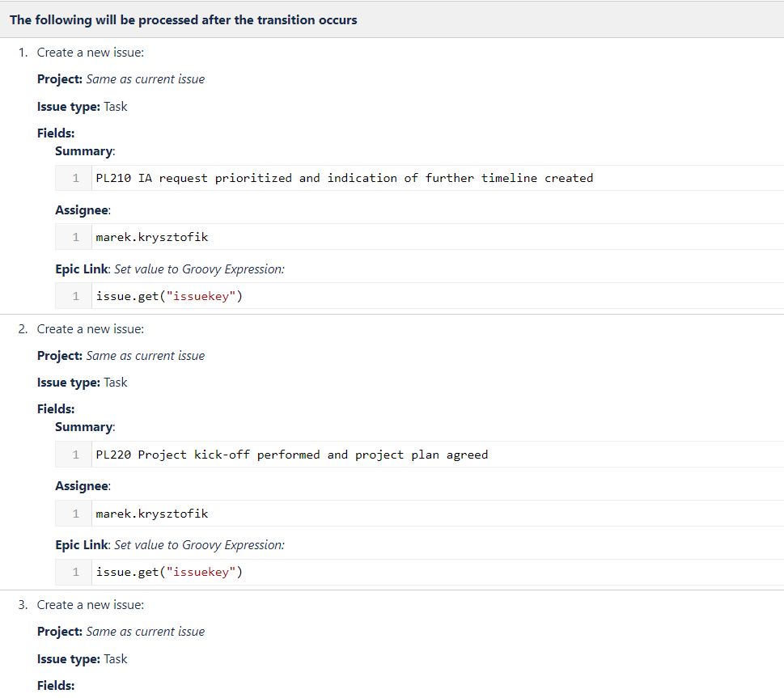784x698 pixels.
Task: Click "Issue type: Task" in third post function
Action: click(82, 659)
